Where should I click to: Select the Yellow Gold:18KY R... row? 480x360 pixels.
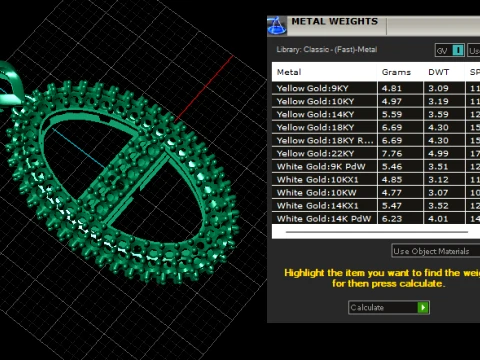376,140
